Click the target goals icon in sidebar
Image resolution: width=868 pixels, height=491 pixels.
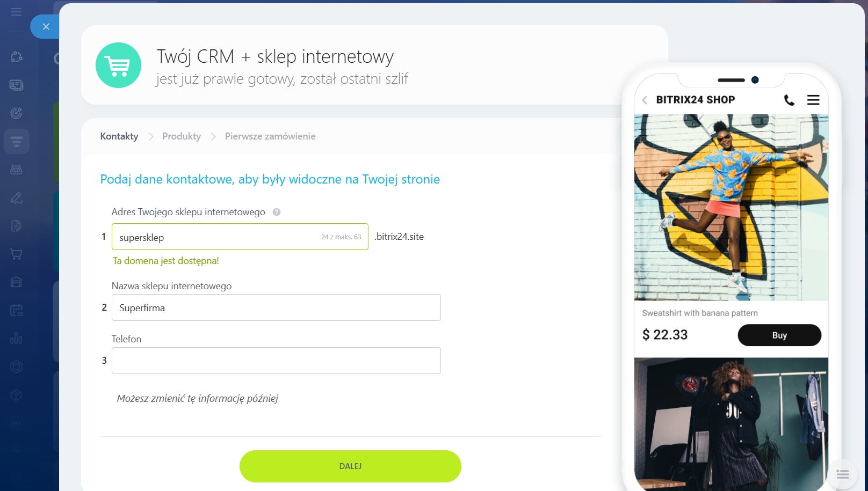point(17,113)
